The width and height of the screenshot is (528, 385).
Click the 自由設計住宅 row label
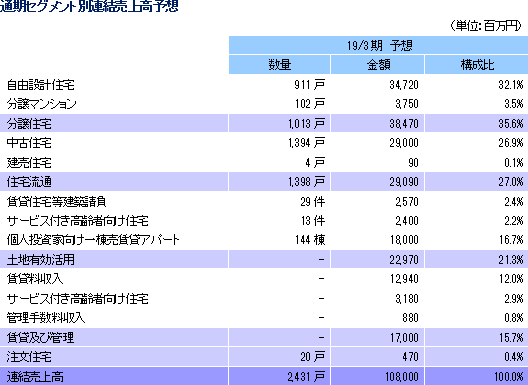point(40,85)
